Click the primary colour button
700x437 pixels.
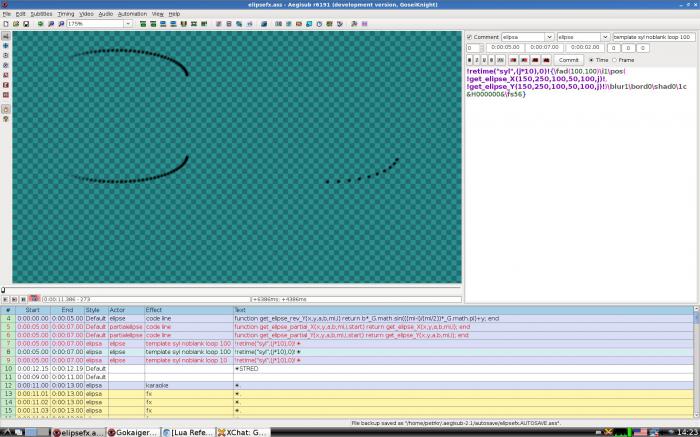point(513,60)
